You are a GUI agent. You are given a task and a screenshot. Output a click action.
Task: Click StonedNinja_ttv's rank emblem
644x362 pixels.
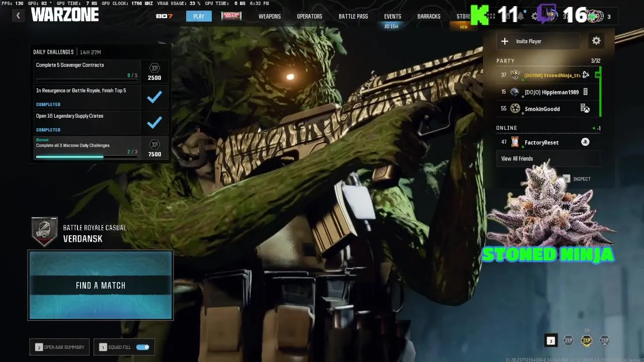click(x=515, y=75)
